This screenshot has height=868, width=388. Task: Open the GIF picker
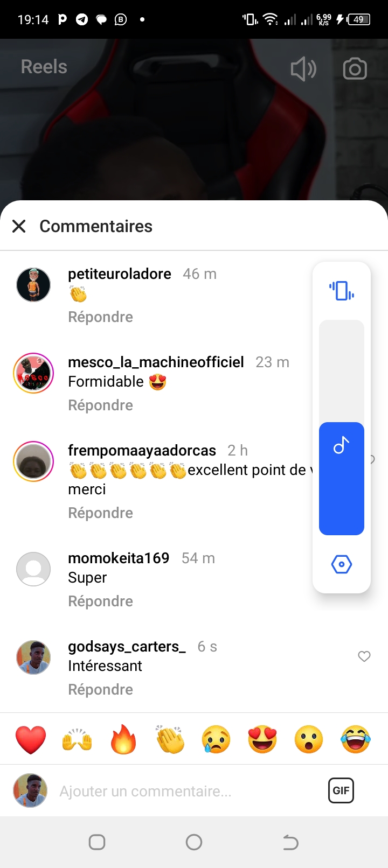(341, 790)
